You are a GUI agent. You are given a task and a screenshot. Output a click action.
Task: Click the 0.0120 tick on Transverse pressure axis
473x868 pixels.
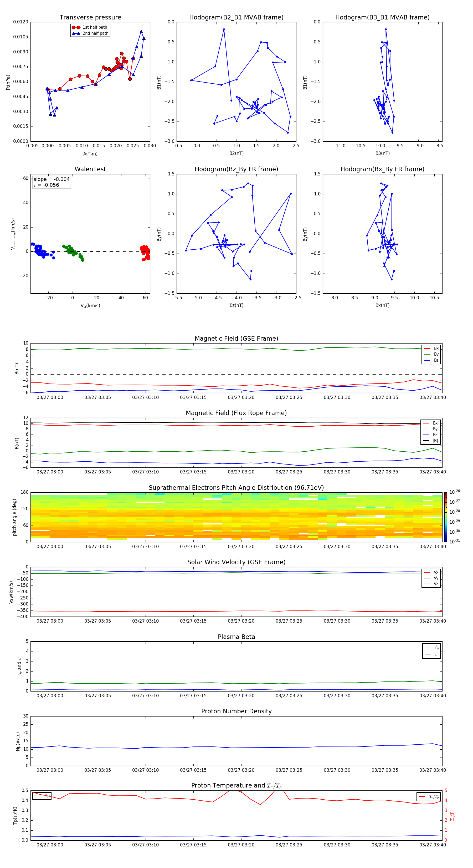[20, 22]
